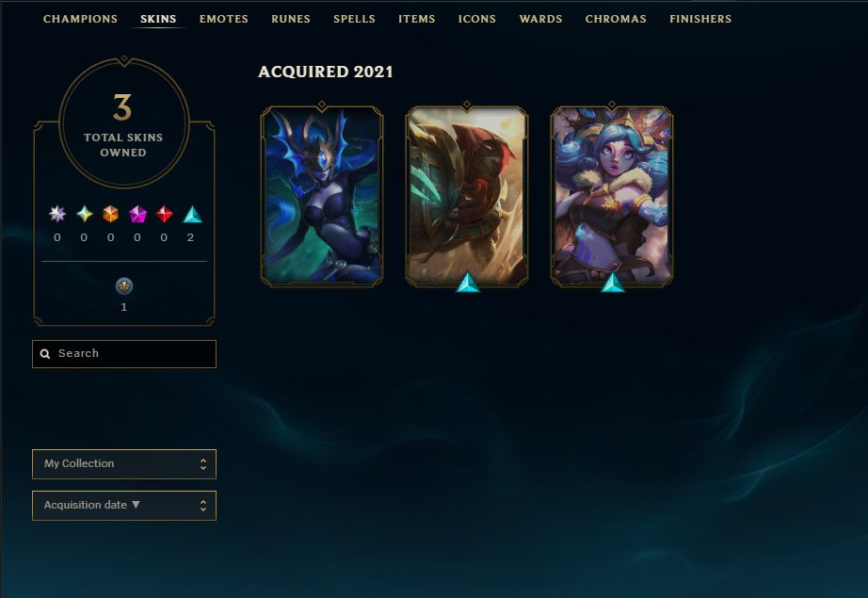Switch to the Emotes tab
This screenshot has width=868, height=598.
pos(224,19)
